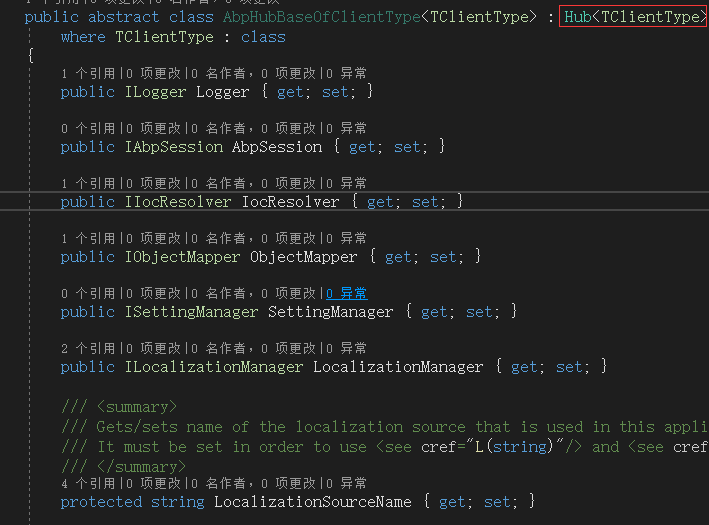The height and width of the screenshot is (525, 709).
Task: Click the 'protected' keyword
Action: [101, 502]
